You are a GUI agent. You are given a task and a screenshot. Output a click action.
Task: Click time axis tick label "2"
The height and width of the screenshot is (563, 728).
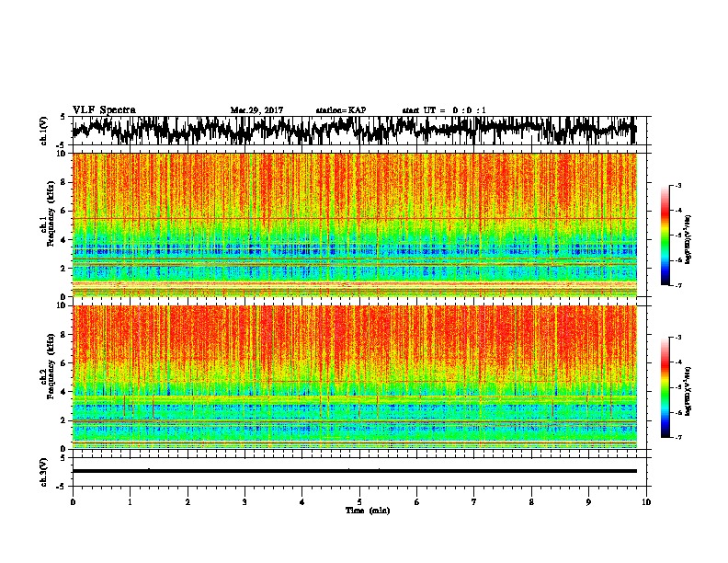[x=188, y=502]
